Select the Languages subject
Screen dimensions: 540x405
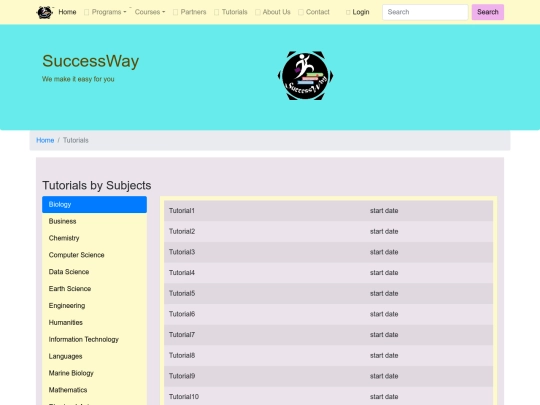coord(94,356)
